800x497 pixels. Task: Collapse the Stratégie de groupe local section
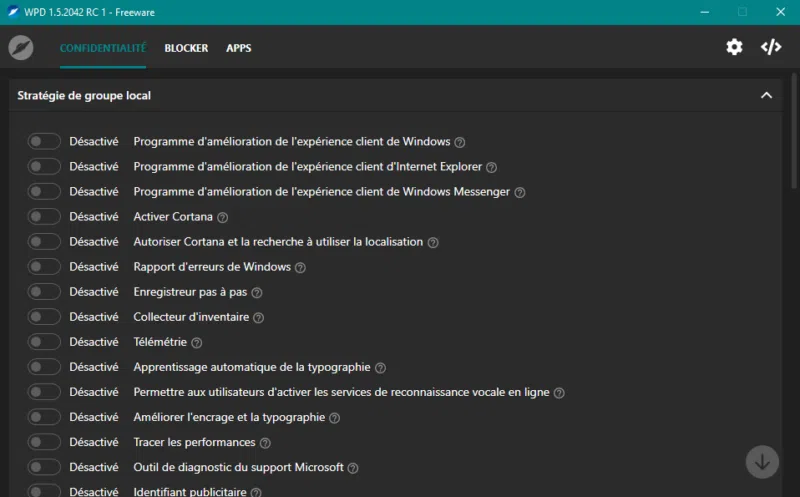pyautogui.click(x=766, y=95)
